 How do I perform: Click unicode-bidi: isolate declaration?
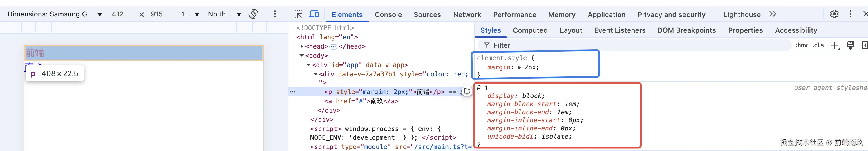click(529, 136)
